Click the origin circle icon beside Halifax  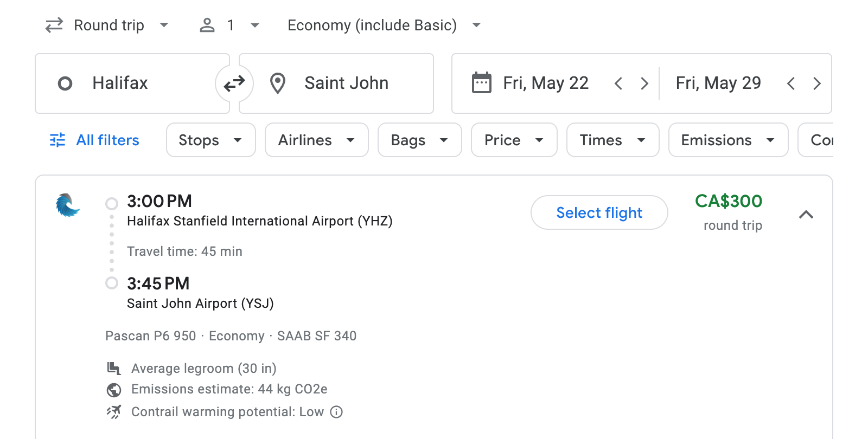click(x=65, y=83)
